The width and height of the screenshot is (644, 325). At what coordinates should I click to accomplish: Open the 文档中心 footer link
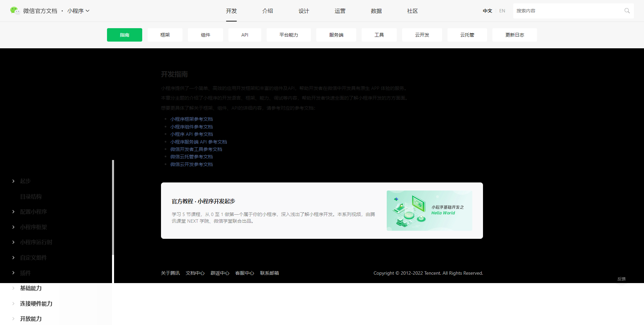pos(195,273)
